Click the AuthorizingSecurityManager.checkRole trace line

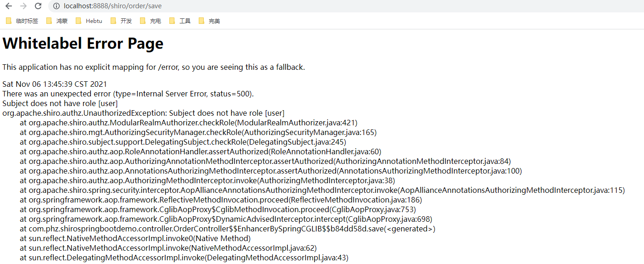tap(198, 132)
